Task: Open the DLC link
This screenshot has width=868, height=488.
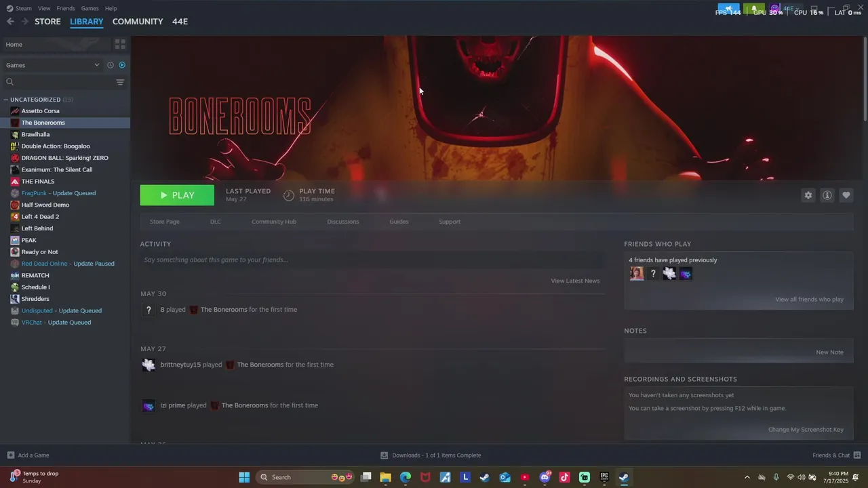Action: pos(216,222)
